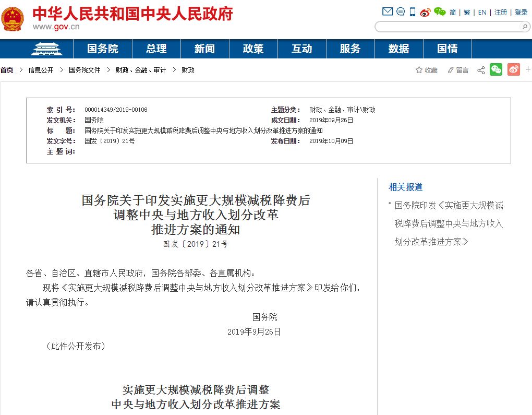Click the search magnifier icon

(x=525, y=27)
